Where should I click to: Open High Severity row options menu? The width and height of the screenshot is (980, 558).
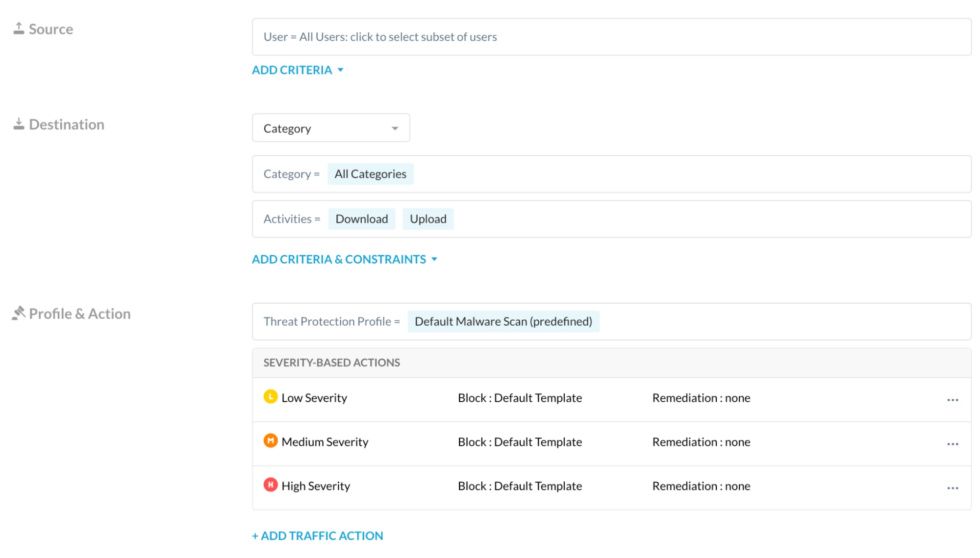[953, 488]
